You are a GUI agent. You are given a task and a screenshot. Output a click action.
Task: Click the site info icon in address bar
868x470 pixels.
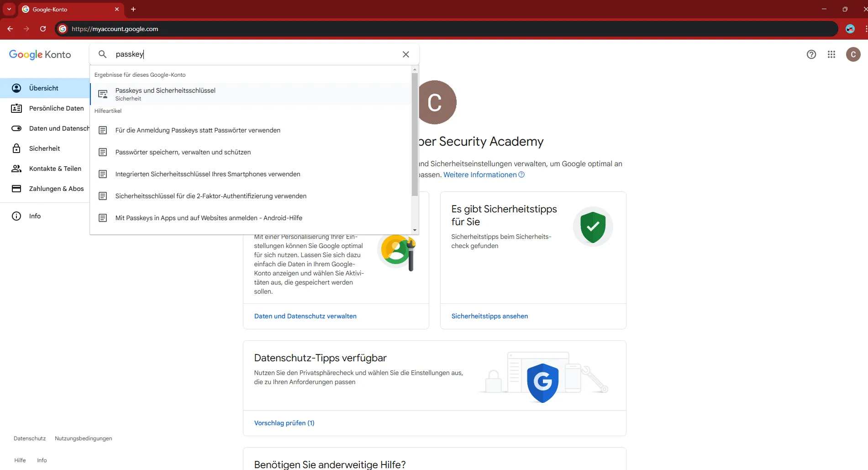pos(63,29)
